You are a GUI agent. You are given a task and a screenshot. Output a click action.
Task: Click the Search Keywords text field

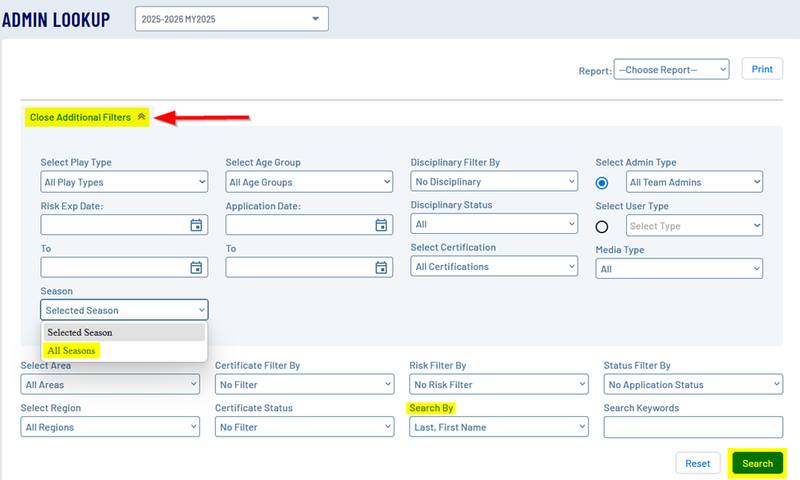click(693, 427)
